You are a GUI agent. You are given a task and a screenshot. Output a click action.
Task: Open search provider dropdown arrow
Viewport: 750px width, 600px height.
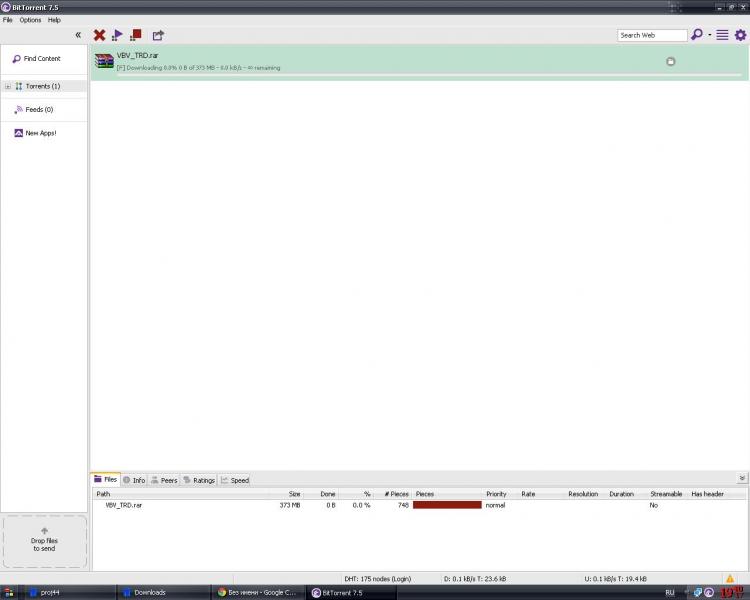pos(709,35)
